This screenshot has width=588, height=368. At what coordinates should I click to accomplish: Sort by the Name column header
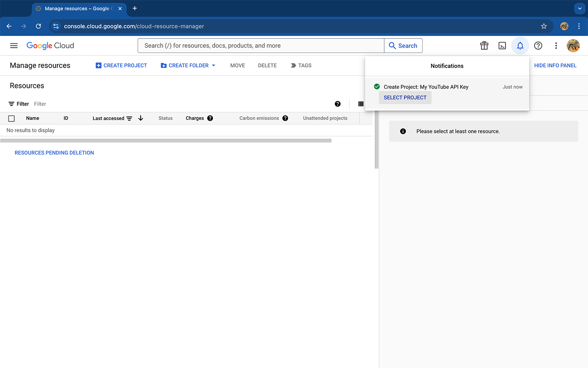[x=33, y=118]
